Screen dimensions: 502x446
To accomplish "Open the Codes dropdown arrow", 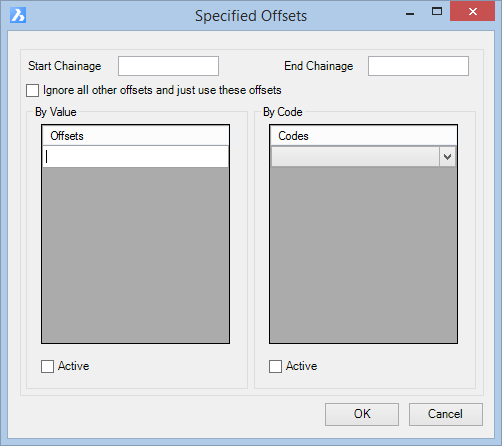I will pos(447,157).
